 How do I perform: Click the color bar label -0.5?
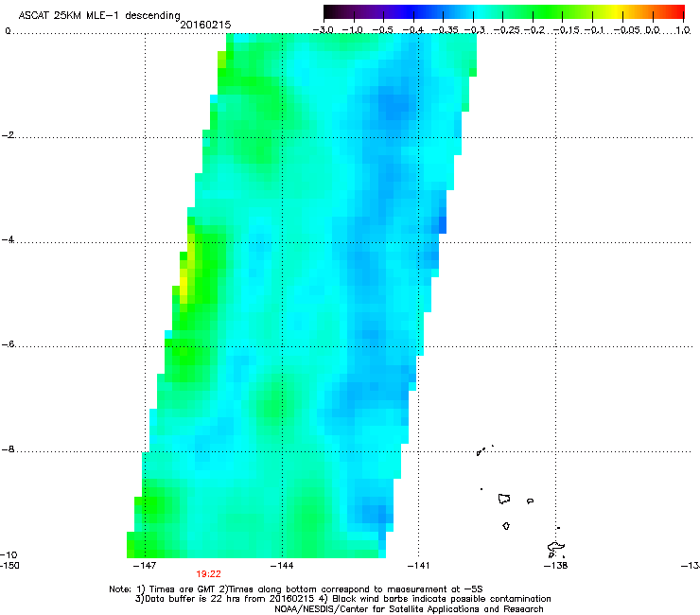pos(382,30)
